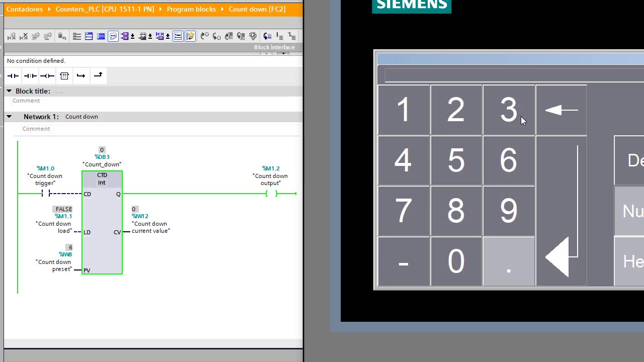Collapse Network 1 Count down
Viewport: 644px width, 362px height.
point(9,117)
